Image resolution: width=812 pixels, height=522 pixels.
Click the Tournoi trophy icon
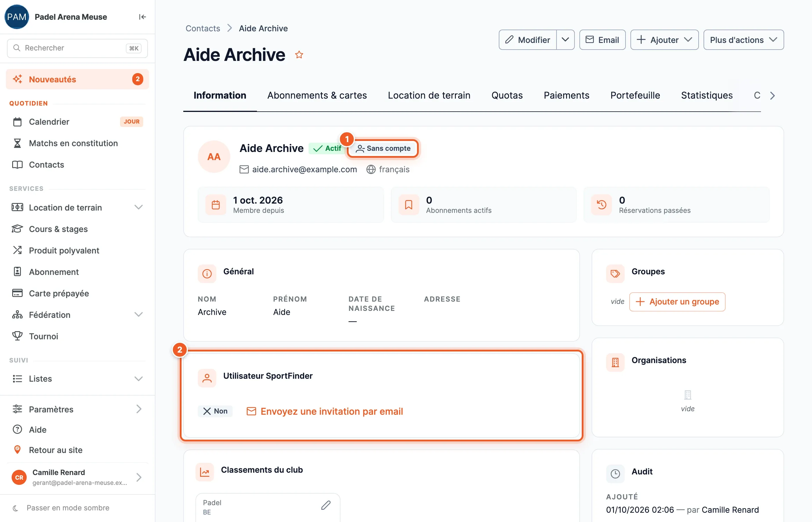tap(17, 336)
